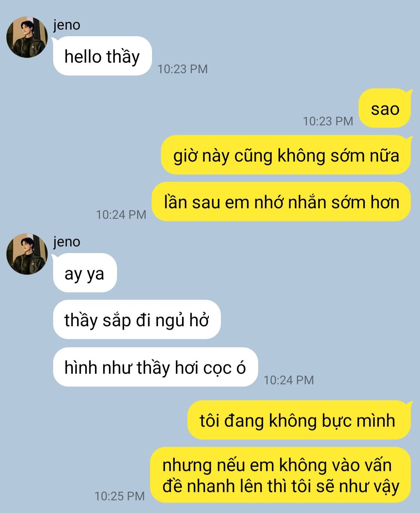Viewport: 420px width, 513px height.
Task: Select 'hình như thầy hơi cọc ó' bubble
Action: (156, 367)
